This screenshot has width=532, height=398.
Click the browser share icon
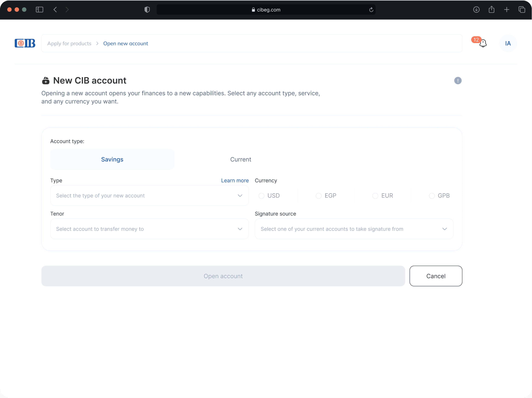pyautogui.click(x=492, y=10)
